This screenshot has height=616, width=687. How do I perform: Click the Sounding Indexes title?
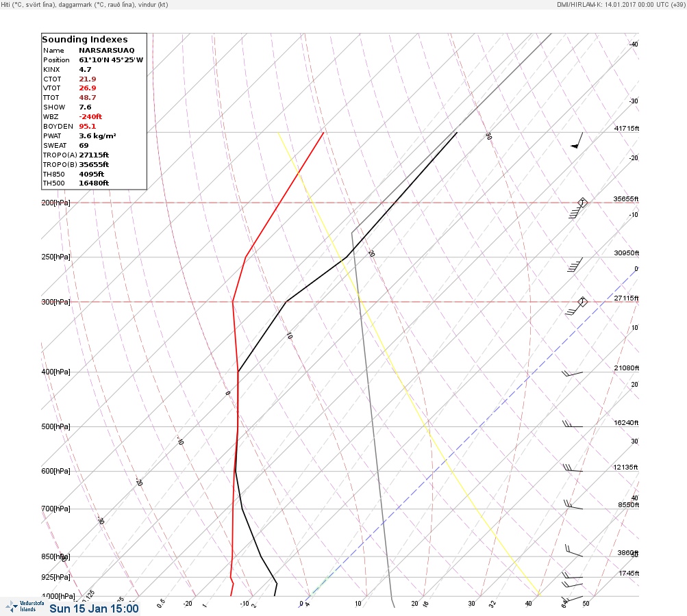[85, 40]
